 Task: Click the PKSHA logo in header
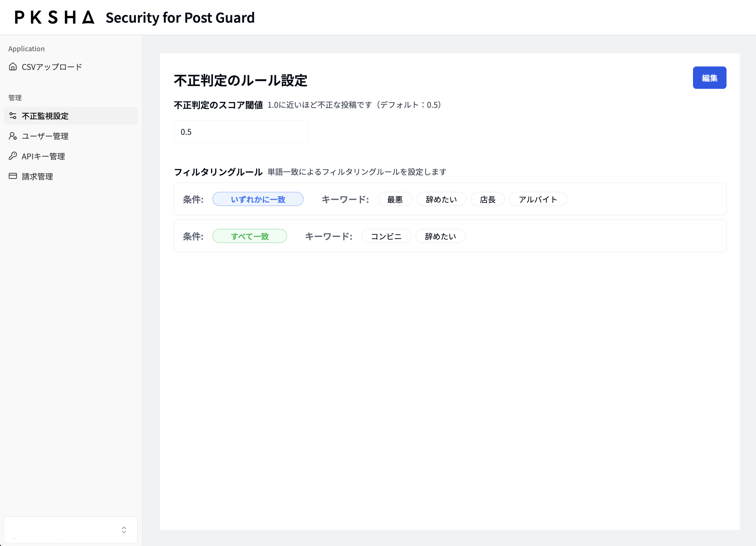55,17
